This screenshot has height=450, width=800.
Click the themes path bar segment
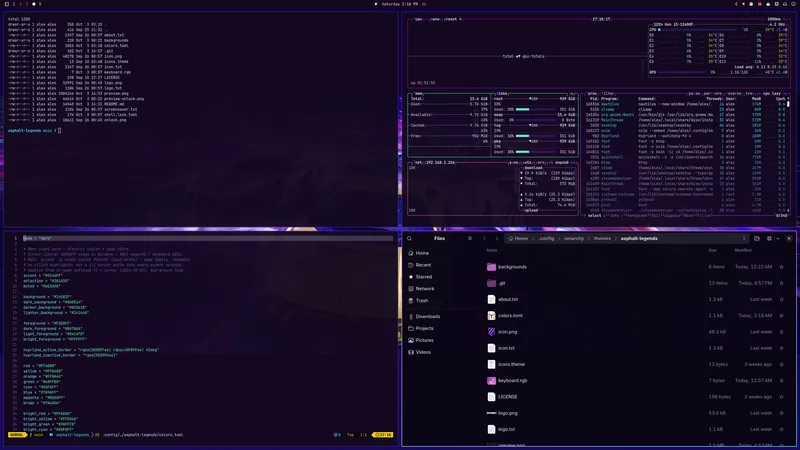point(602,238)
